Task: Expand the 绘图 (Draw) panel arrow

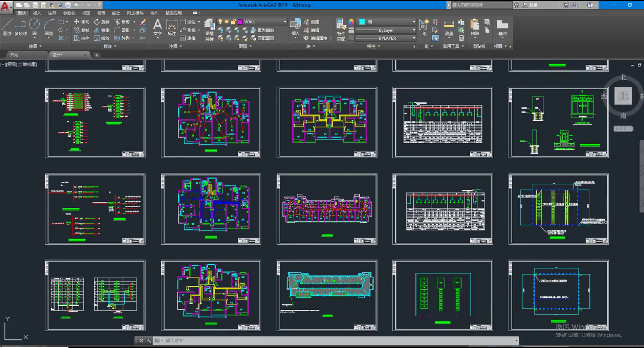Action: point(40,46)
